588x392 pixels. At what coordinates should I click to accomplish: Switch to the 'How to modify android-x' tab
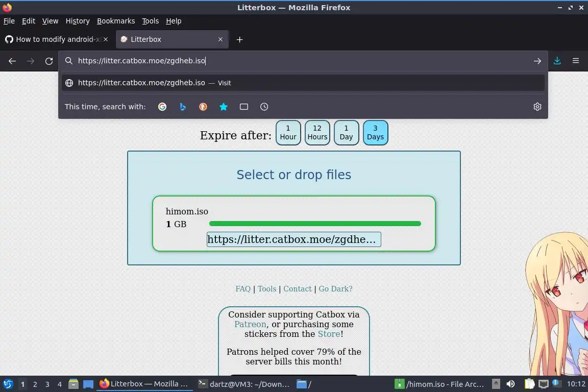point(56,39)
